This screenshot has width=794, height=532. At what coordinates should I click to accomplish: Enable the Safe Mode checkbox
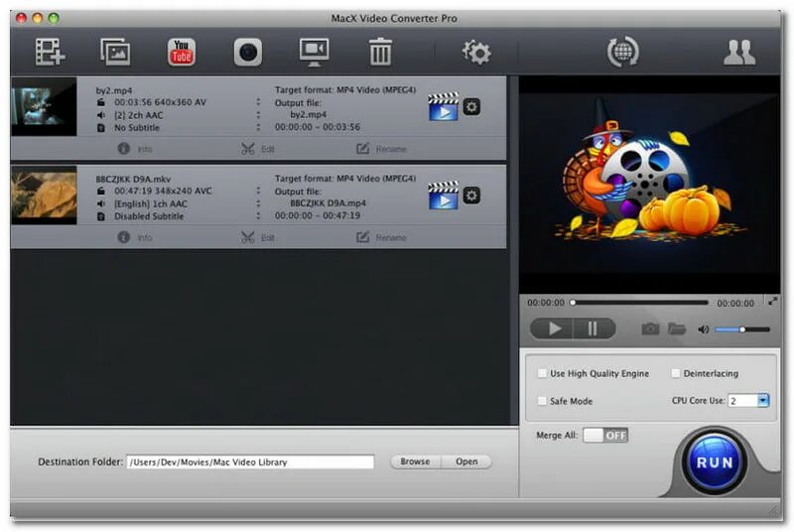click(542, 400)
